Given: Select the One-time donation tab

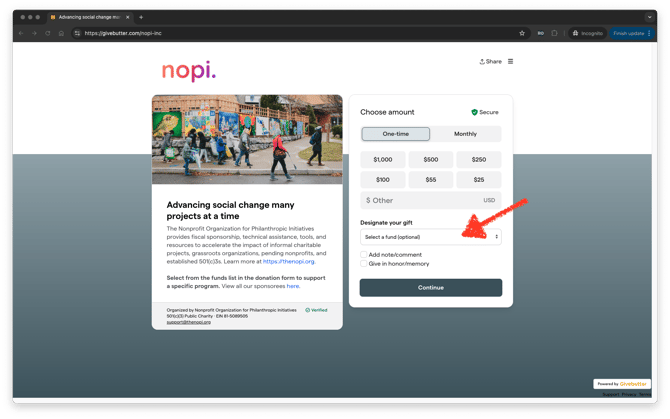Looking at the screenshot, I should (396, 134).
